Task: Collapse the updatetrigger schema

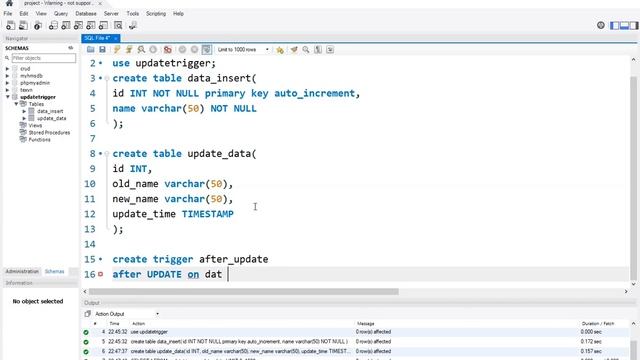Action: pos(7,97)
